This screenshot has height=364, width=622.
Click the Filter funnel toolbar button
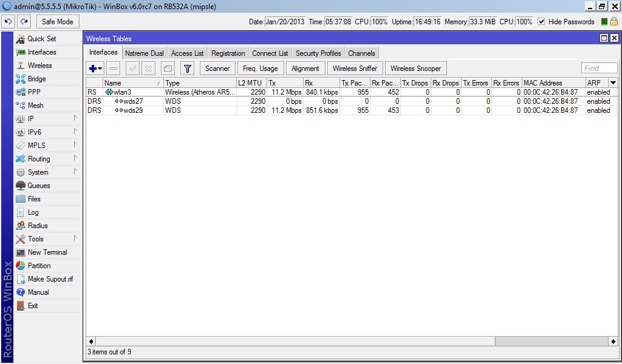coord(187,69)
